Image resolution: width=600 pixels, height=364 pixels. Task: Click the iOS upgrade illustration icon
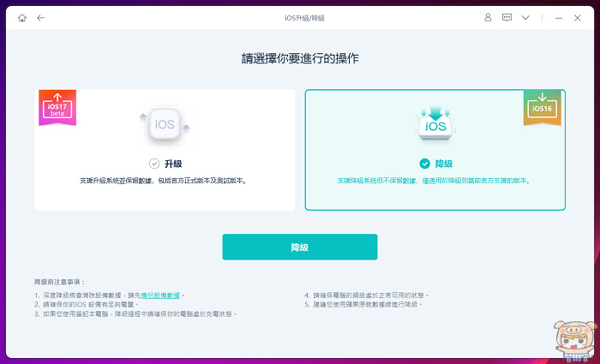click(x=165, y=124)
